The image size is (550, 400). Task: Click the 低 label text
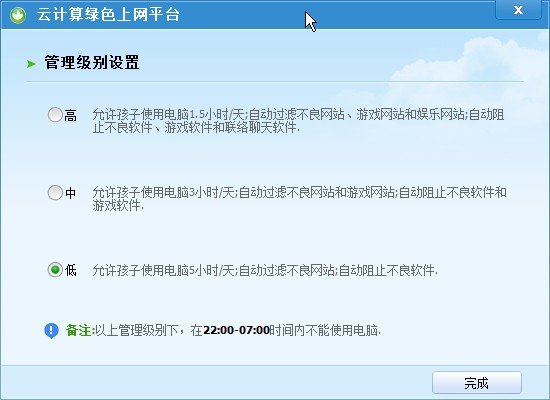tap(71, 270)
